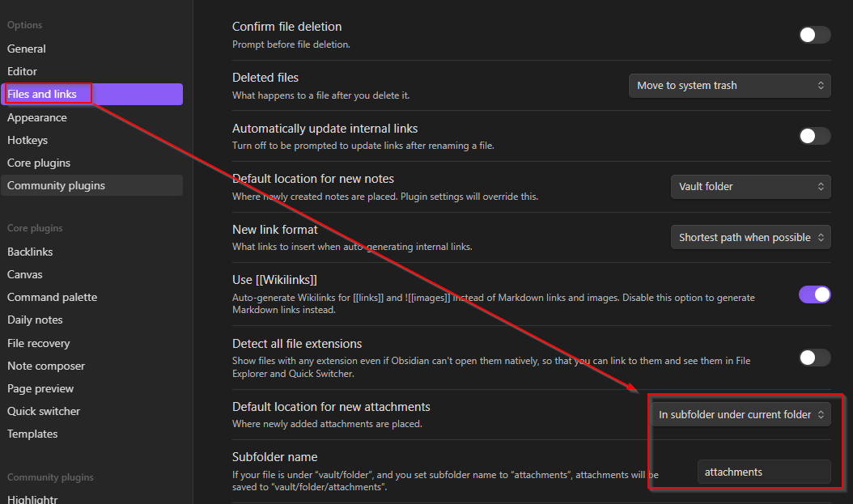Image resolution: width=853 pixels, height=504 pixels.
Task: Turn on Detect all file extensions
Action: pos(814,358)
